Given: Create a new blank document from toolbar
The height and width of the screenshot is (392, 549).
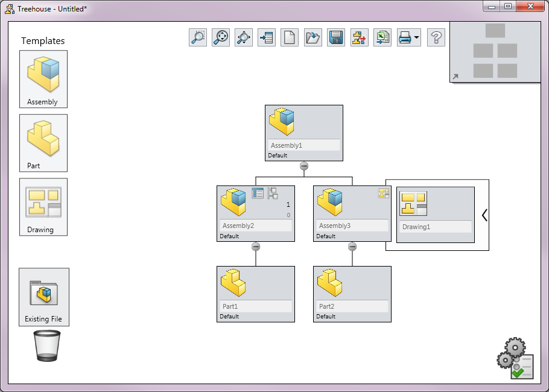Looking at the screenshot, I should (x=290, y=37).
